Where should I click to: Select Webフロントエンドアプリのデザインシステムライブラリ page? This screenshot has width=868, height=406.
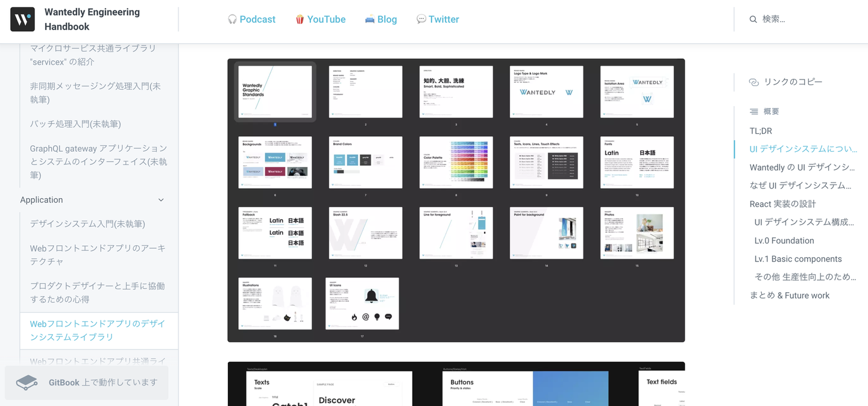(98, 330)
